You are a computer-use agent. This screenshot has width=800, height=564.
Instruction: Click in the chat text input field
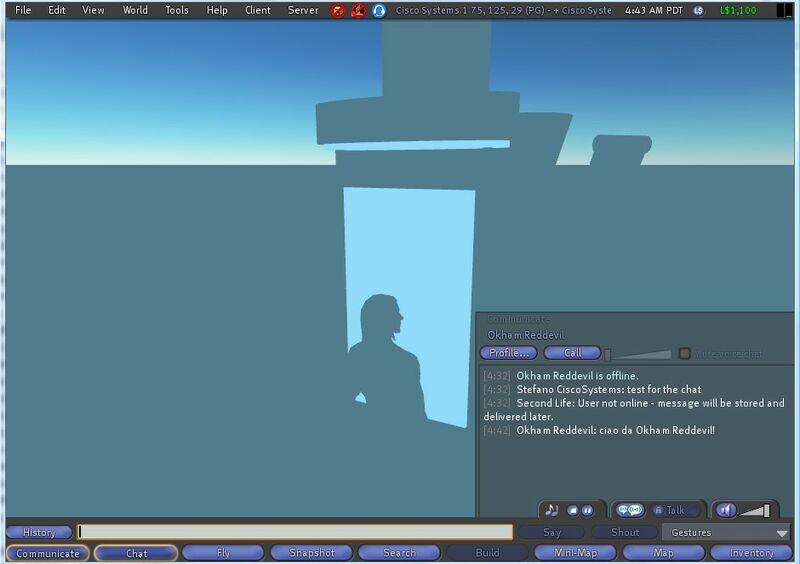[x=295, y=532]
